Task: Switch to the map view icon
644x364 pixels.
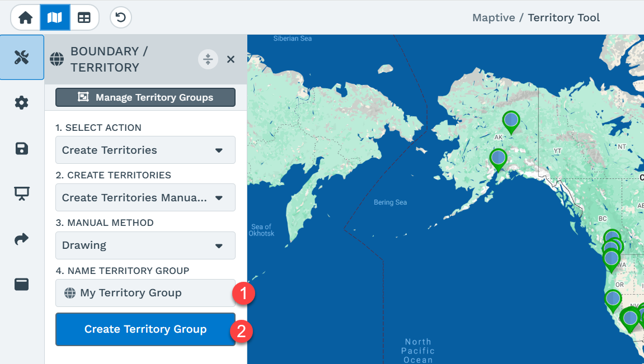Action: point(55,18)
